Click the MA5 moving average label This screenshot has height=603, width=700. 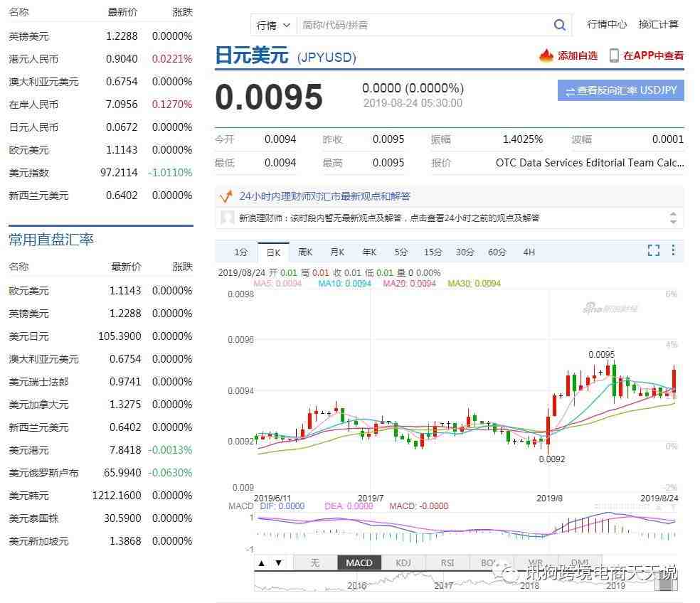[277, 284]
